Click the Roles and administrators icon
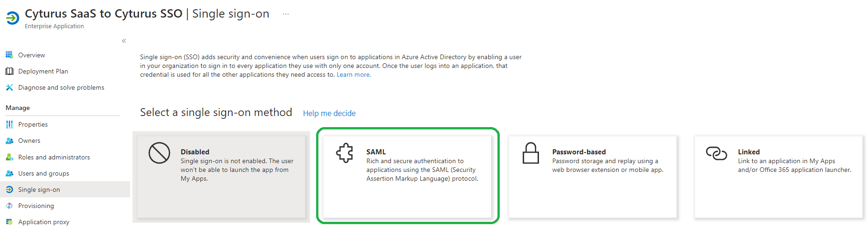Image resolution: width=868 pixels, height=232 pixels. [9, 157]
